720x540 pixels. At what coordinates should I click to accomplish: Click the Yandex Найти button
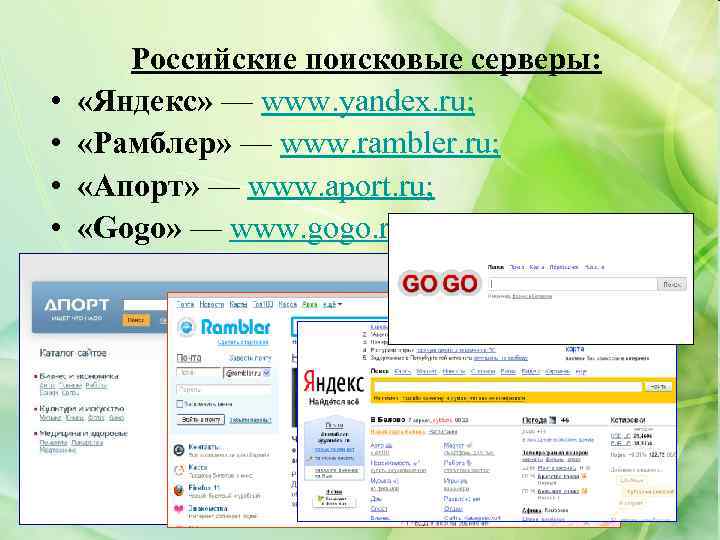658,387
